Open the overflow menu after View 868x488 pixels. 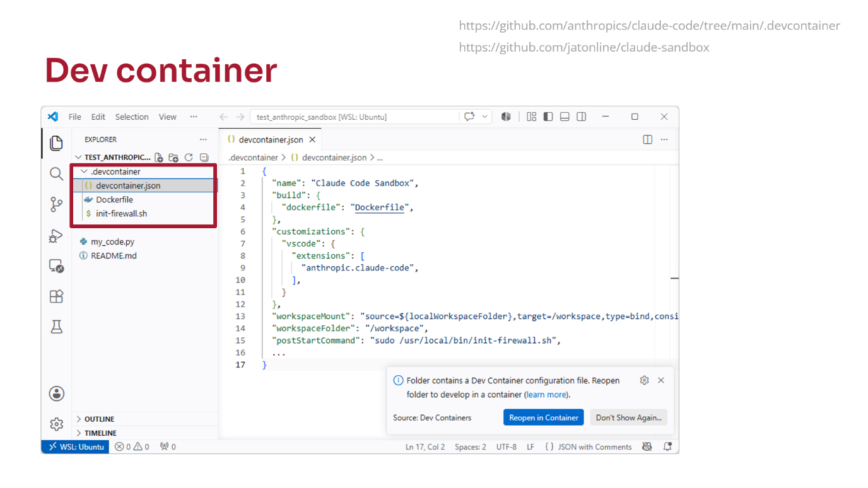click(x=194, y=117)
